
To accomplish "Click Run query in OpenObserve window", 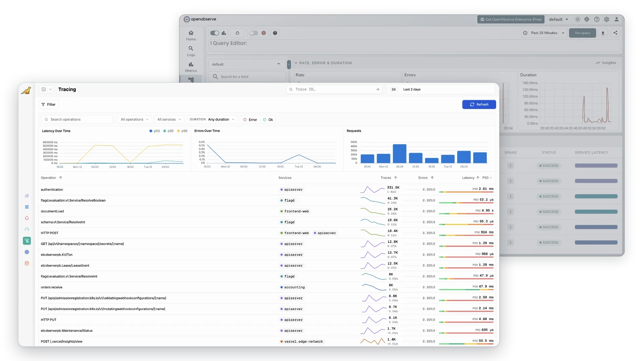I will pos(582,33).
